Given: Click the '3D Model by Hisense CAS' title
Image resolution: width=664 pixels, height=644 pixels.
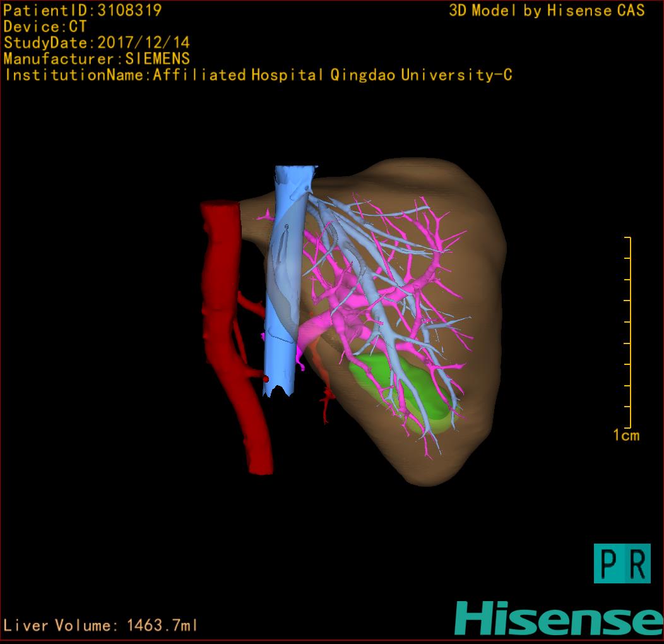Looking at the screenshot, I should (x=547, y=10).
